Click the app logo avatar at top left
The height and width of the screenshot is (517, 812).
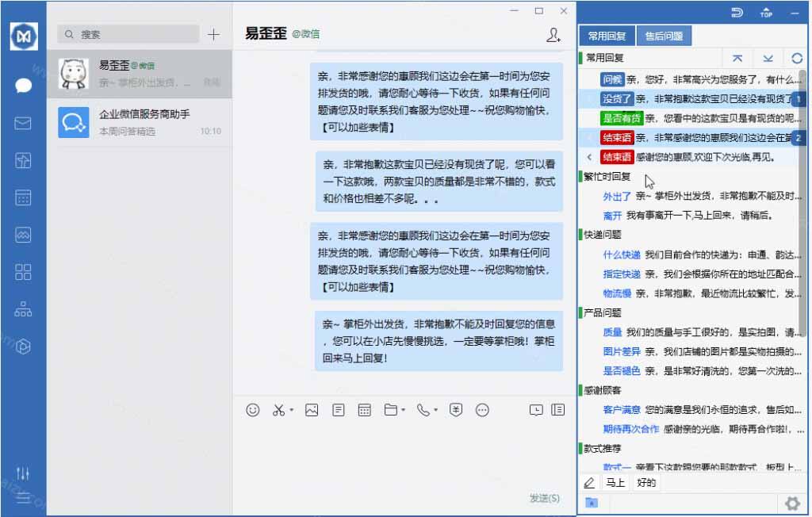[x=24, y=36]
